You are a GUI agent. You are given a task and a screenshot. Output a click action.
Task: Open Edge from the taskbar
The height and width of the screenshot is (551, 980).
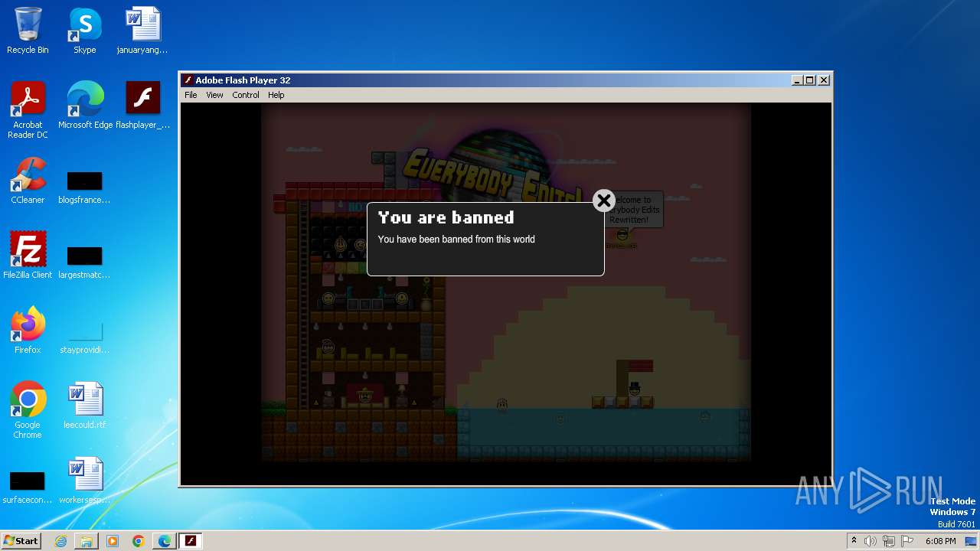165,541
